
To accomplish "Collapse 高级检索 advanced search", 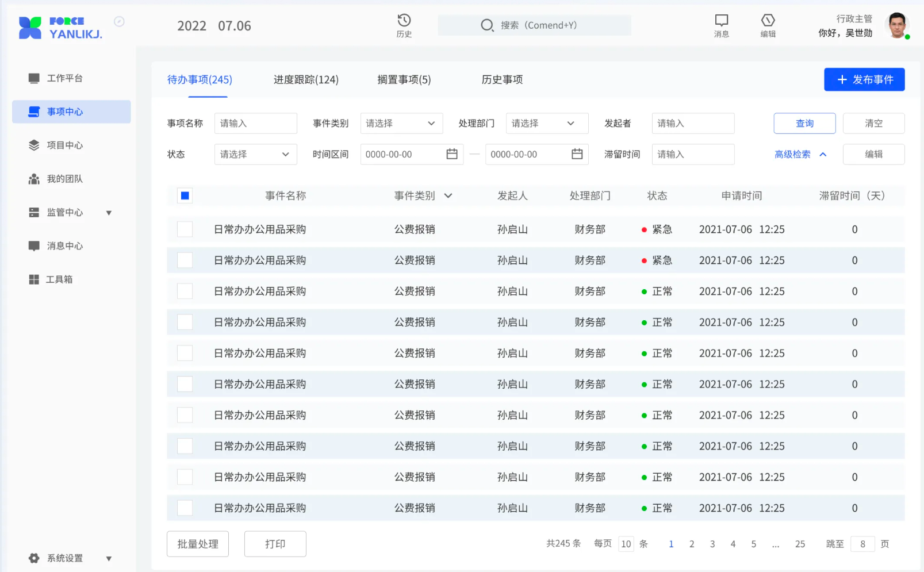I will coord(800,154).
